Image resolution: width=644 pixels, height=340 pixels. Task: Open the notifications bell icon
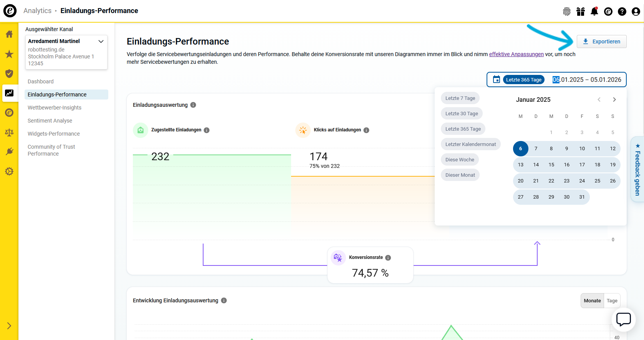pos(594,12)
